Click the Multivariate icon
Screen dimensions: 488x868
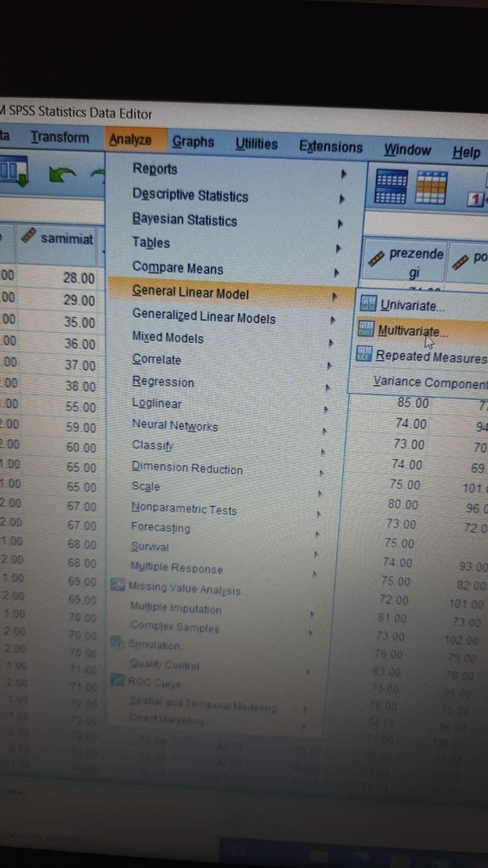click(x=366, y=328)
